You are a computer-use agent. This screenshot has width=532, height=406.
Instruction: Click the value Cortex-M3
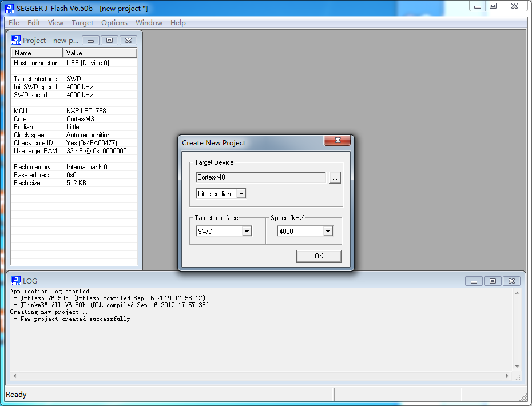(80, 119)
